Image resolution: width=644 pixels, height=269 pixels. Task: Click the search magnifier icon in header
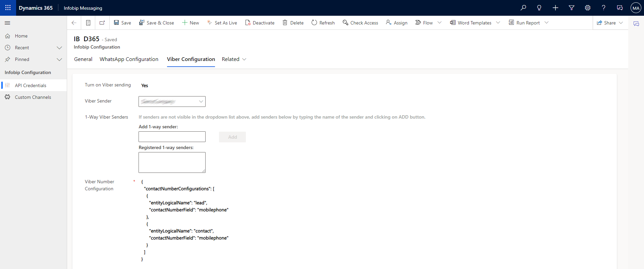[x=523, y=8]
